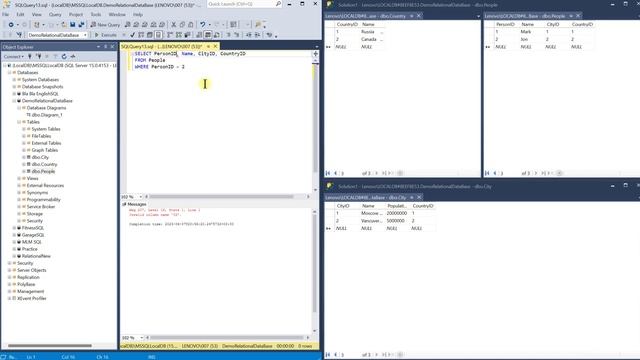
Task: Click the Display Estimated Execution Plan icon
Action: 141,35
